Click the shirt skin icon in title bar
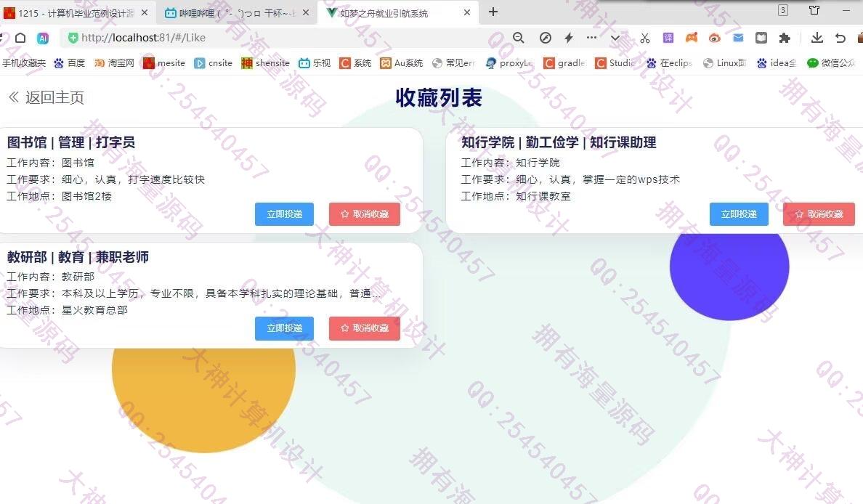 coord(814,10)
